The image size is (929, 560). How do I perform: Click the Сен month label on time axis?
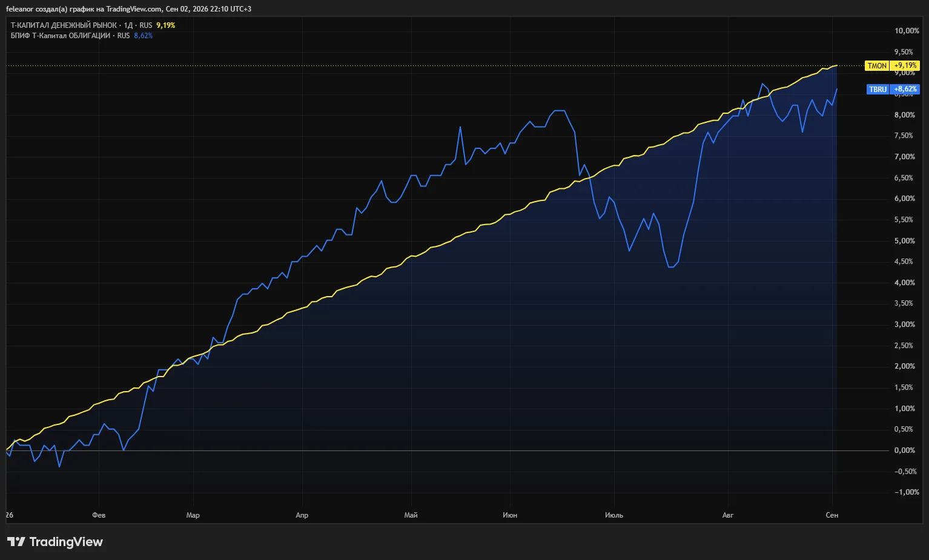(832, 515)
